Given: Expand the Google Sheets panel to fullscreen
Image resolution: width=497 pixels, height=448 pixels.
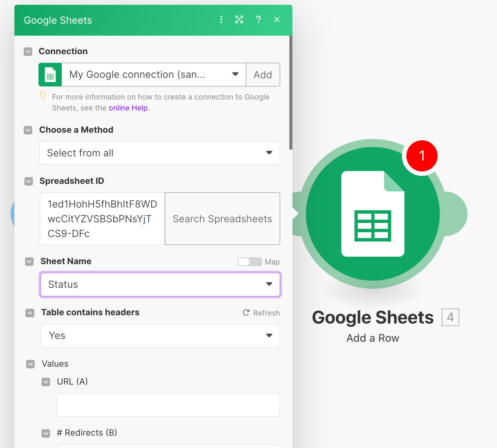Looking at the screenshot, I should pos(239,20).
